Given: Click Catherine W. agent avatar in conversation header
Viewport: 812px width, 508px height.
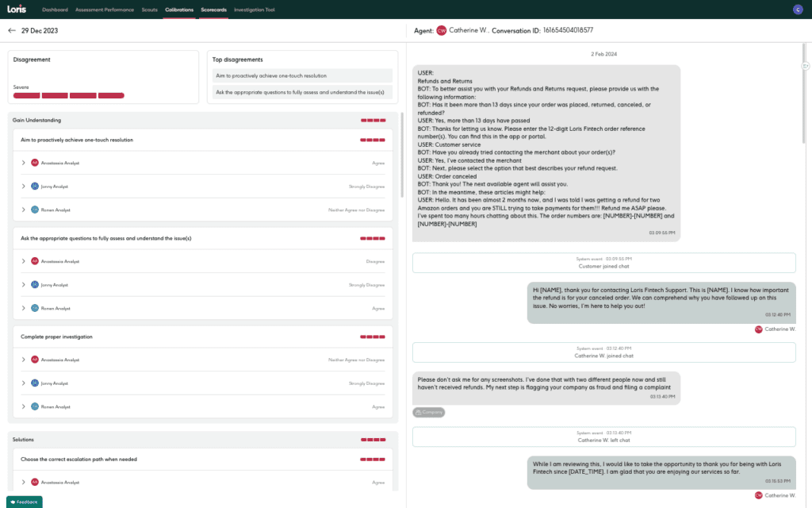Looking at the screenshot, I should pyautogui.click(x=442, y=31).
